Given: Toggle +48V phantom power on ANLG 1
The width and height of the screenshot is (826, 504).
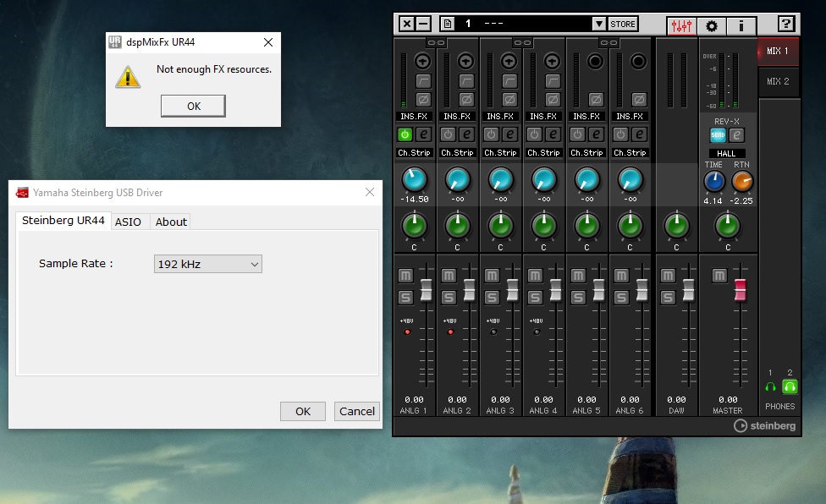Looking at the screenshot, I should [x=407, y=332].
